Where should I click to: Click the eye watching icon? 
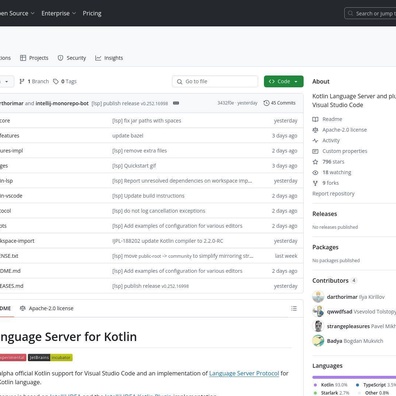tap(315, 172)
